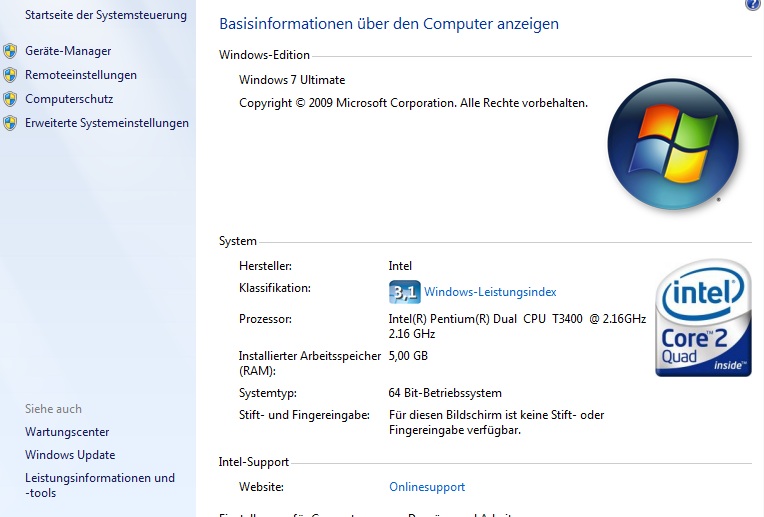This screenshot has height=517, width=764.
Task: Open the Windows Update link
Action: pos(70,455)
